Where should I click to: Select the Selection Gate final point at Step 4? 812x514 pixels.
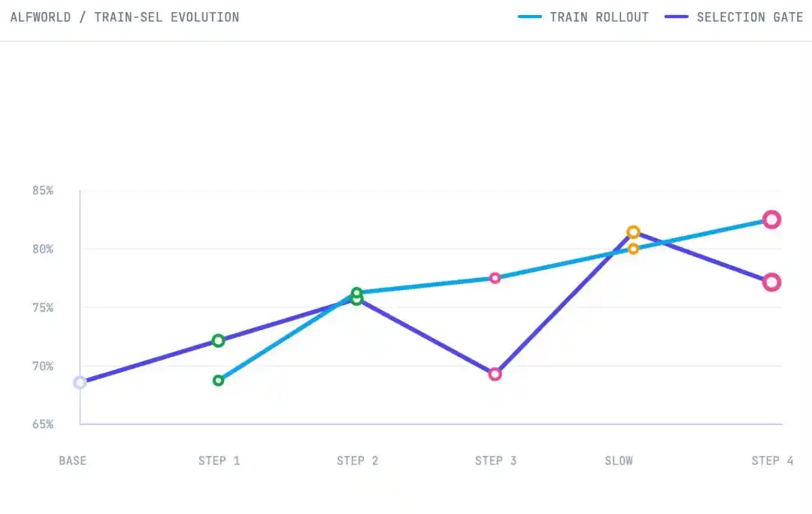[771, 282]
